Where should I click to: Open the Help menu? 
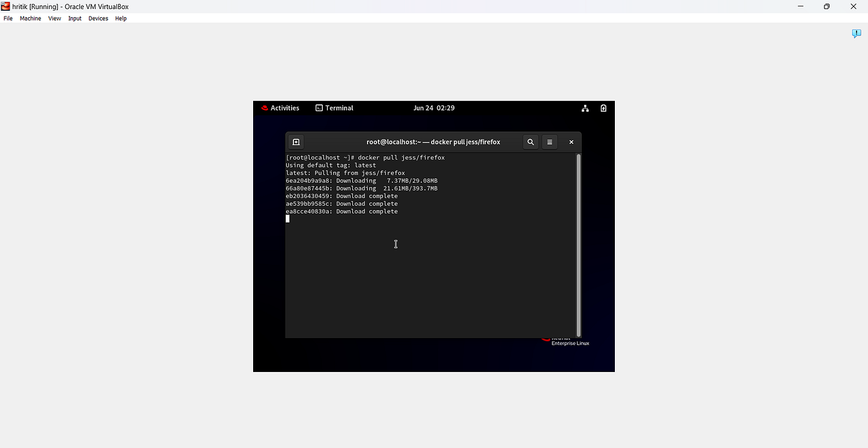pyautogui.click(x=120, y=18)
